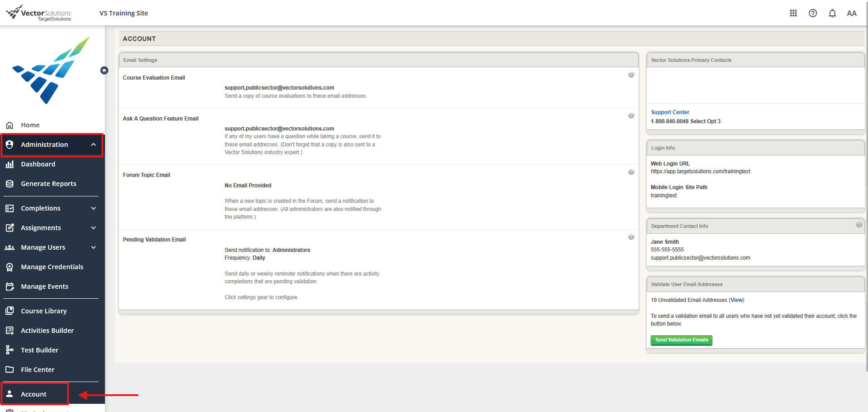The image size is (868, 412).
Task: Open the Course Library
Action: point(43,311)
